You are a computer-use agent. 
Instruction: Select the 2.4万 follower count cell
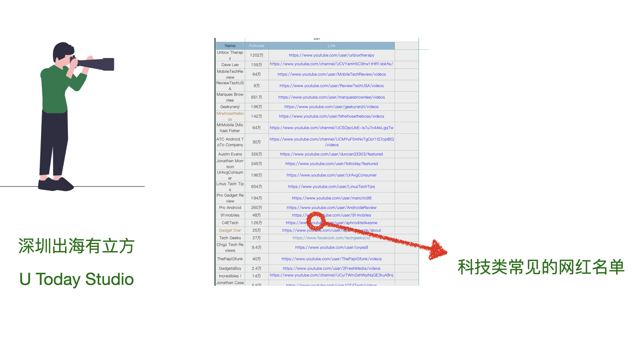click(257, 268)
